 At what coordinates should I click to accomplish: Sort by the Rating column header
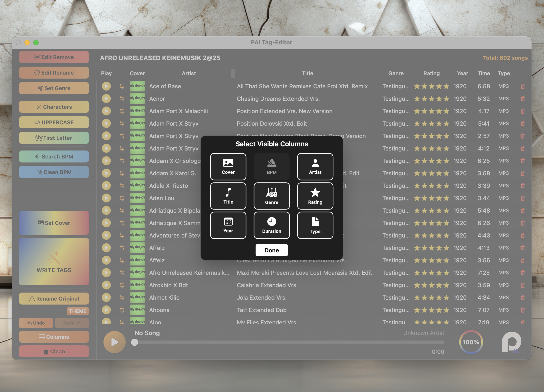[431, 73]
